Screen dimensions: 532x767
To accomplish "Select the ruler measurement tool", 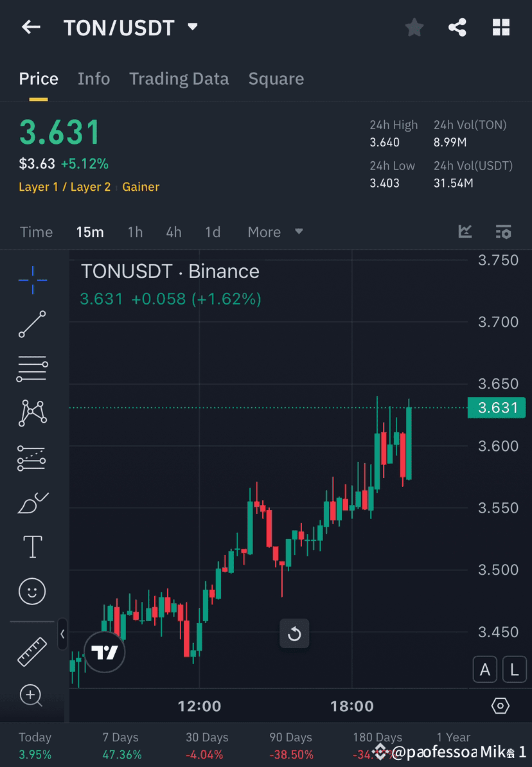I will (x=32, y=651).
